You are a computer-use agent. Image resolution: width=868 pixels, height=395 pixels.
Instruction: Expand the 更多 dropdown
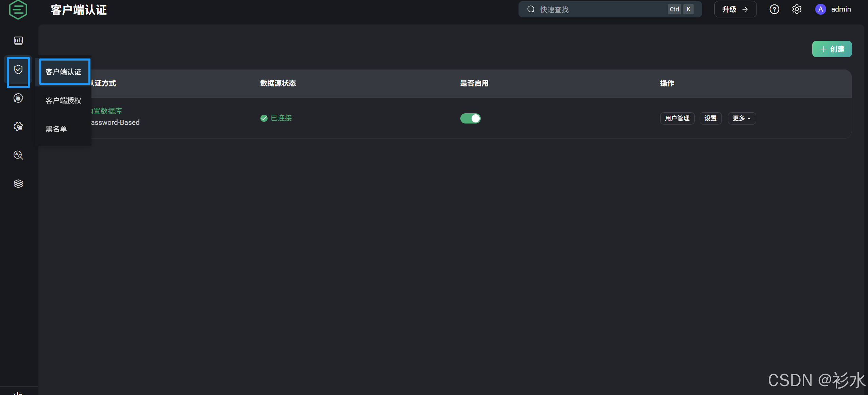point(742,118)
